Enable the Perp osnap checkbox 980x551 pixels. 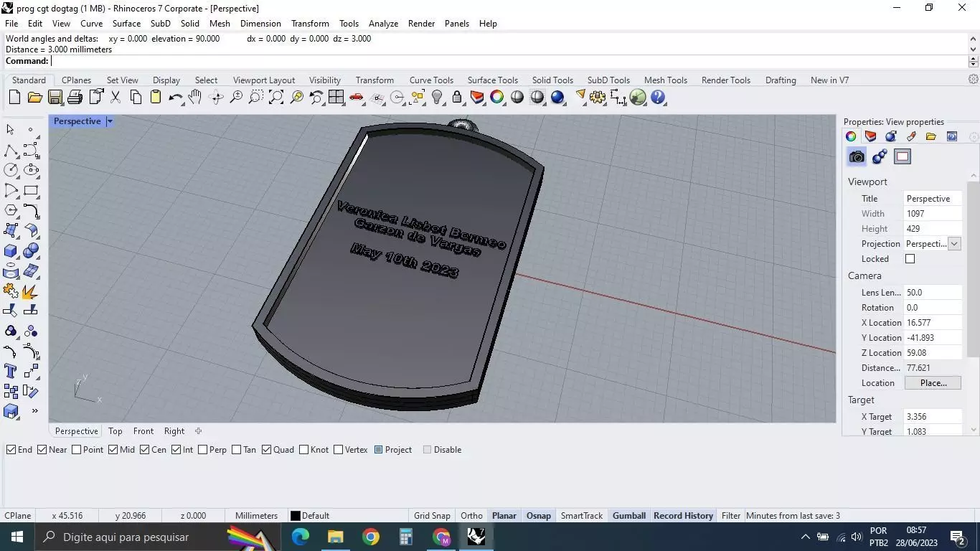(x=202, y=450)
